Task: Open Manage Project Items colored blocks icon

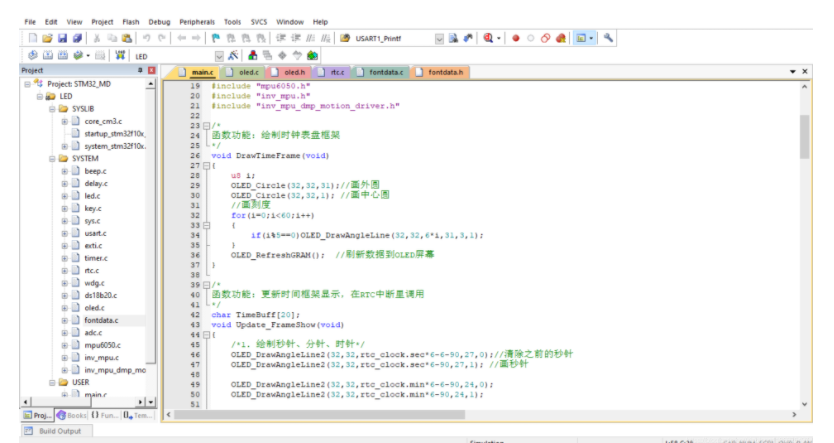Action: (253, 55)
